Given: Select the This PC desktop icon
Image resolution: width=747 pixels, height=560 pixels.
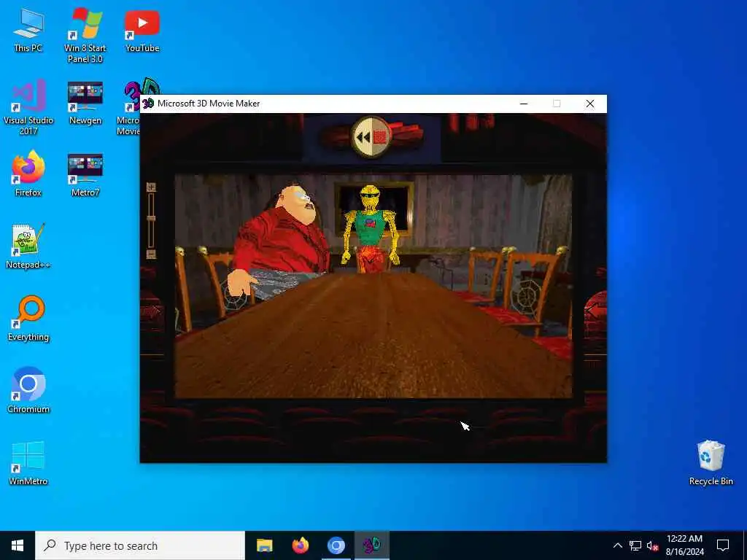Looking at the screenshot, I should coord(28,30).
